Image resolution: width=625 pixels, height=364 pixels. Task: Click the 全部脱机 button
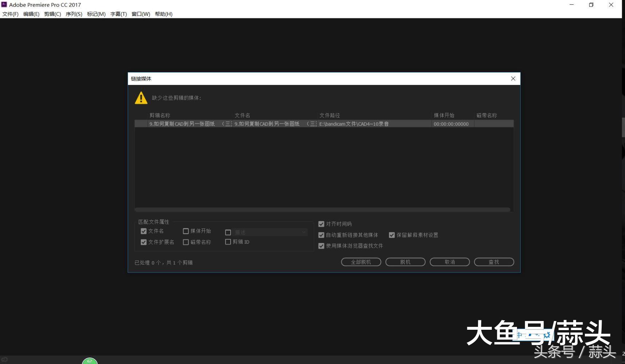361,262
